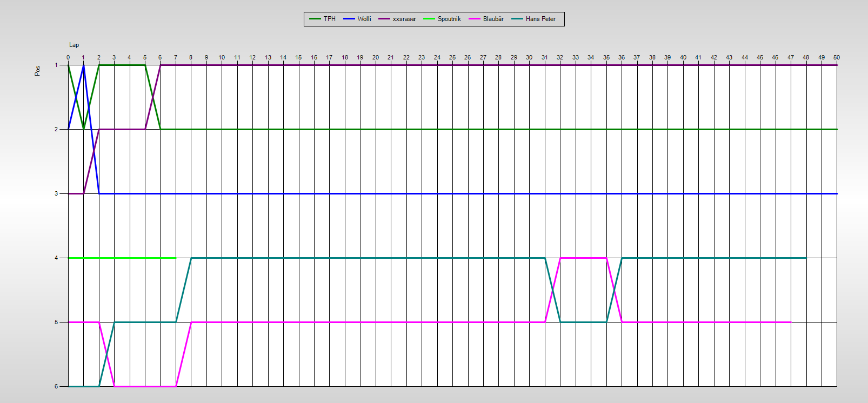
Task: Click the magenta Blaubär line at lap 40
Action: [x=683, y=322]
